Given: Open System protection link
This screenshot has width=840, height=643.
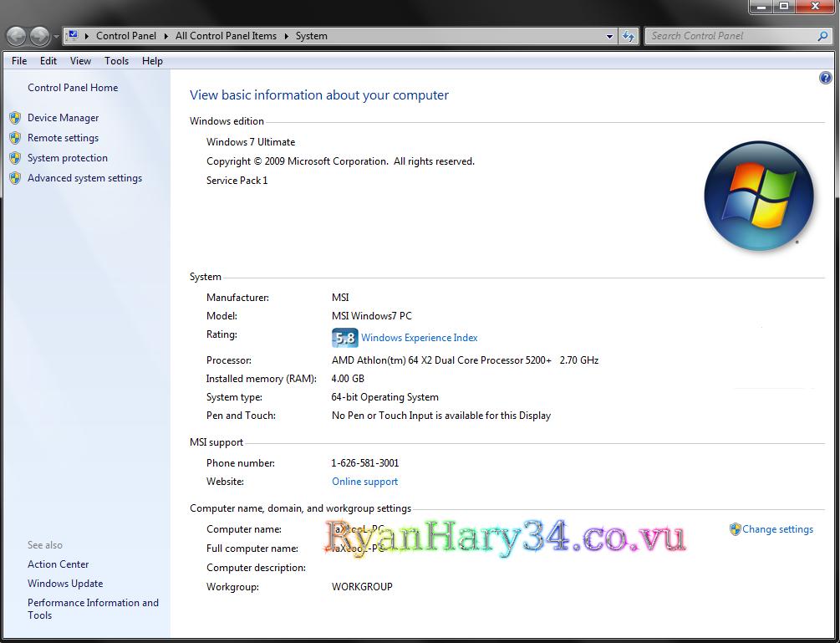Looking at the screenshot, I should tap(68, 158).
